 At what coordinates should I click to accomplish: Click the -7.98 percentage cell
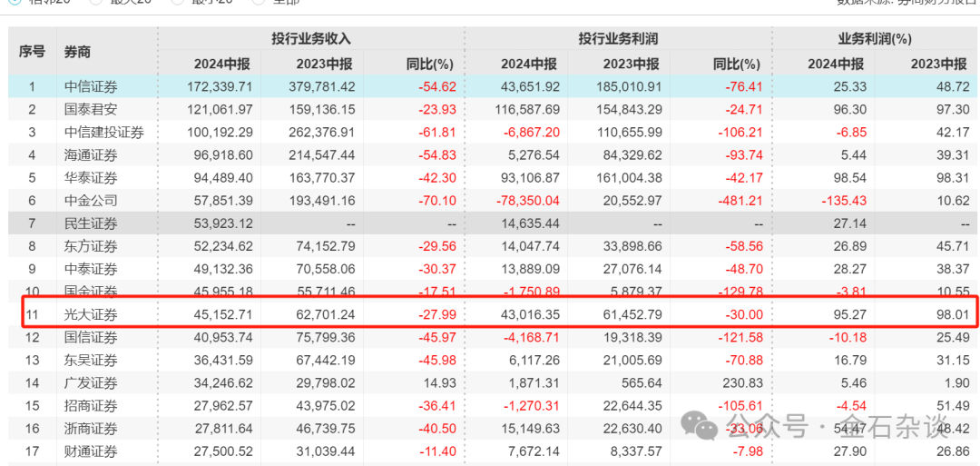(746, 451)
